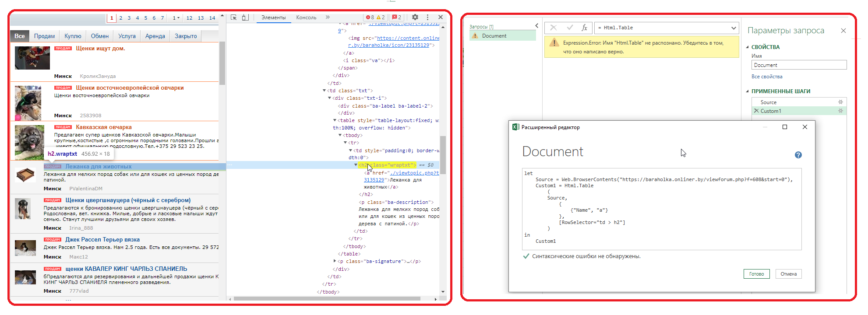Collapse the ПРИМЕНЕННЫЕ ШАГИ section
868x315 pixels.
tap(748, 91)
